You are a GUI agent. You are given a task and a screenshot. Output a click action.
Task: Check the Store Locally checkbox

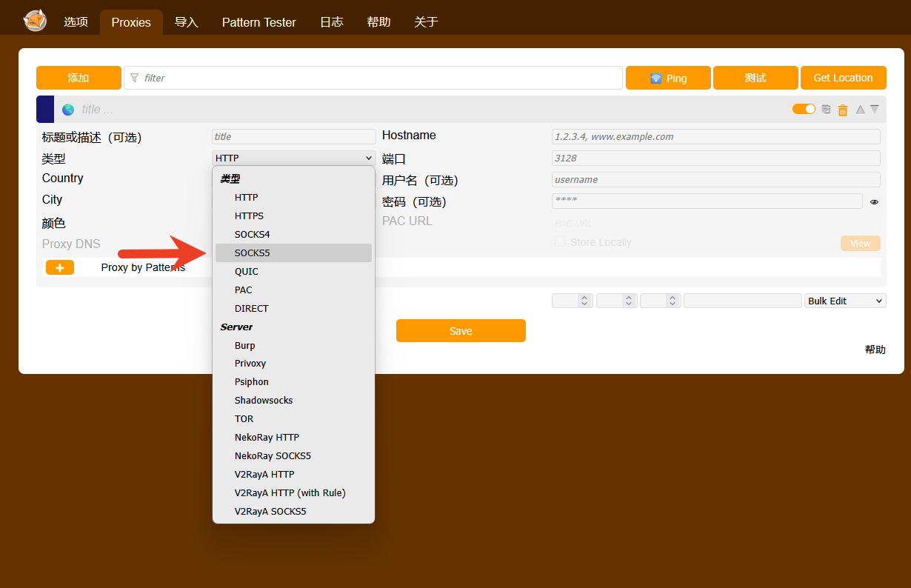[560, 242]
